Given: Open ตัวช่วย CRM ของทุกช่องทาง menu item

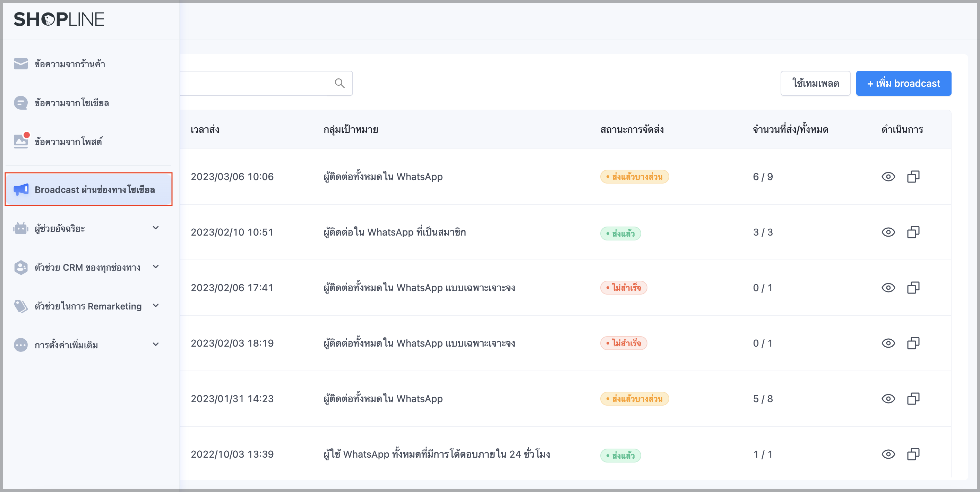Looking at the screenshot, I should [88, 267].
